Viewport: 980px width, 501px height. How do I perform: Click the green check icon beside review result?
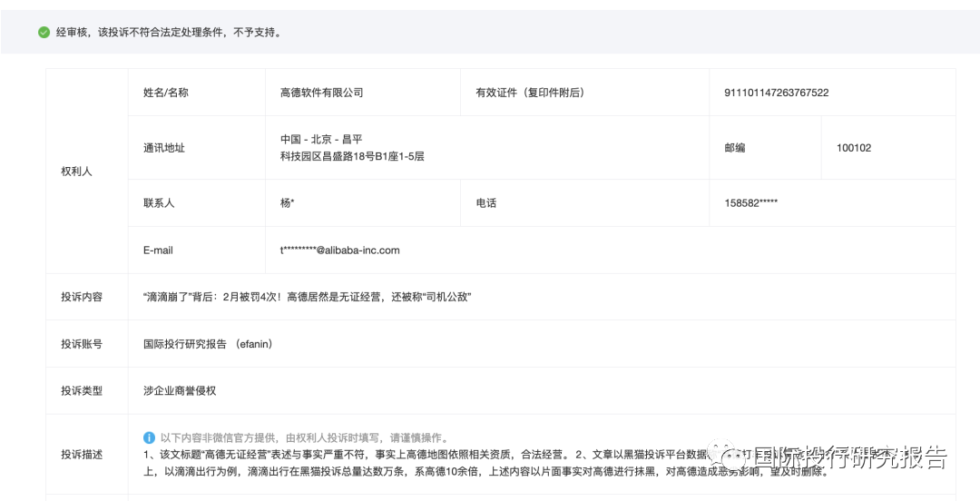pyautogui.click(x=44, y=33)
